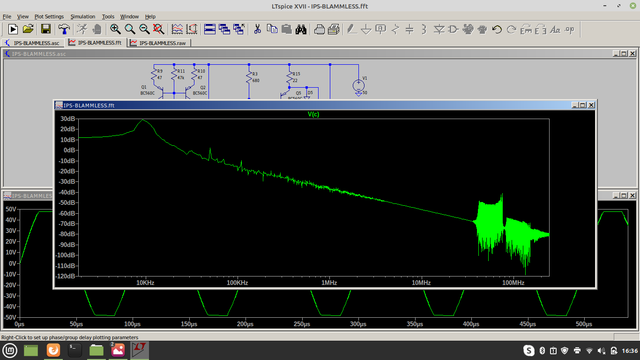Switch to IPS-BLAMMLESS.fft tab
The image size is (640, 360).
[96, 42]
